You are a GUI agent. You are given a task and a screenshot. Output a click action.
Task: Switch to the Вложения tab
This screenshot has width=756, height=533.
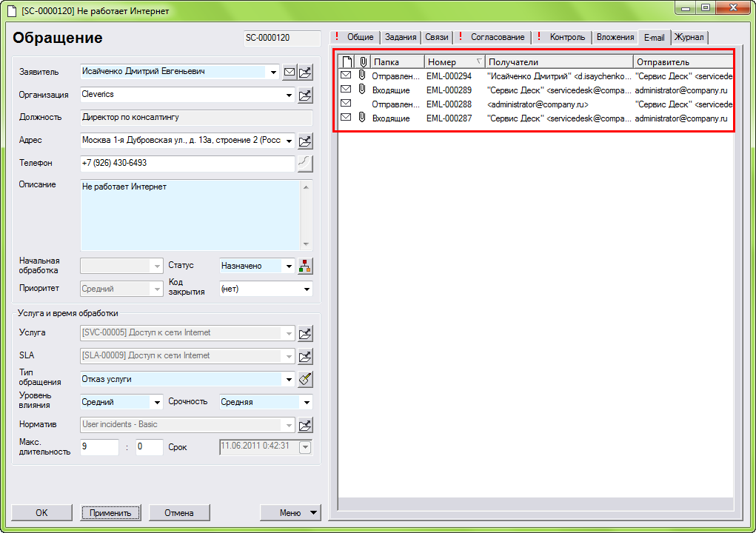pyautogui.click(x=615, y=37)
